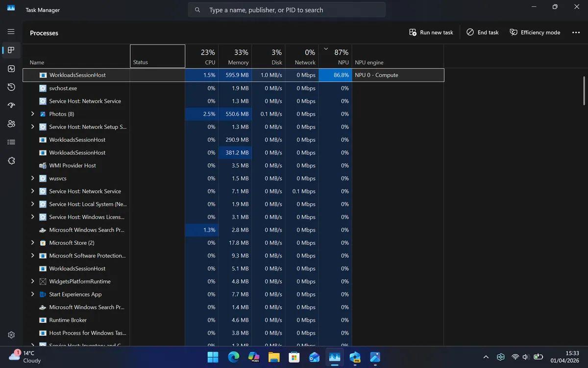Open Microsoft Store from the taskbar
The image size is (588, 368).
[x=294, y=357]
